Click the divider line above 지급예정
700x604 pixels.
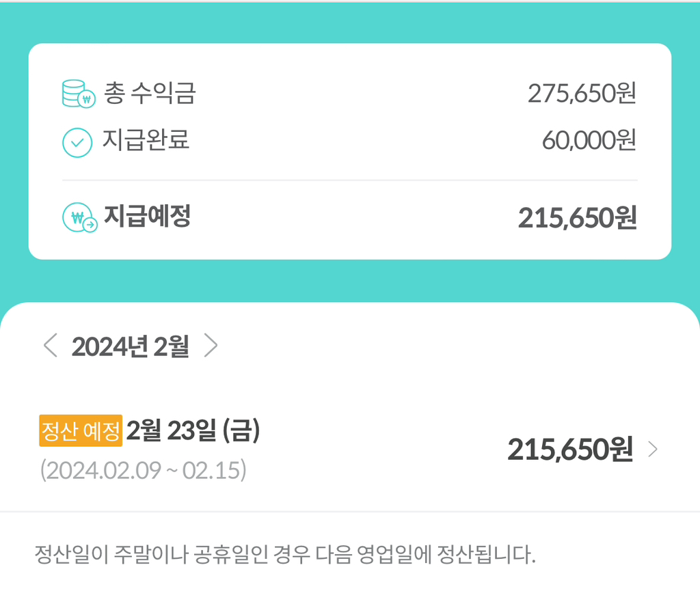(x=349, y=180)
